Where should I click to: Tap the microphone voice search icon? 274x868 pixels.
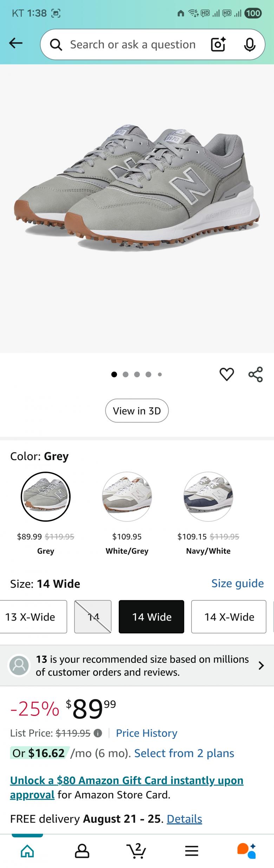249,45
